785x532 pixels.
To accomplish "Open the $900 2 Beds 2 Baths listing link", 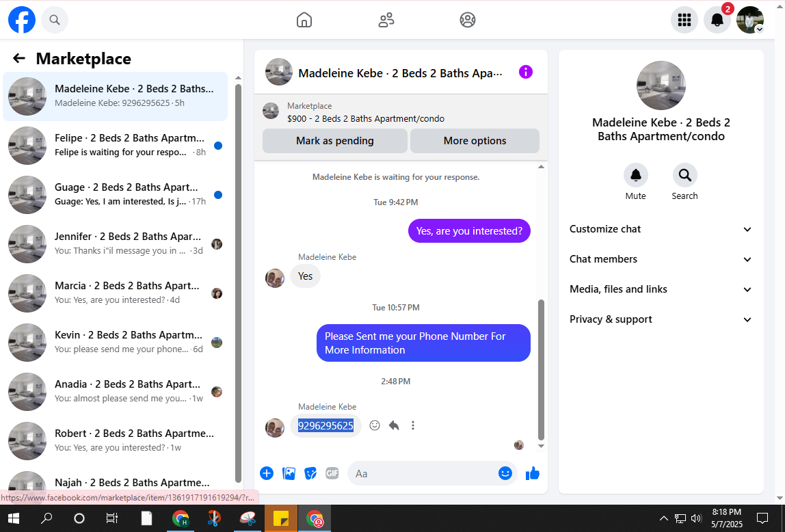I will pos(366,118).
